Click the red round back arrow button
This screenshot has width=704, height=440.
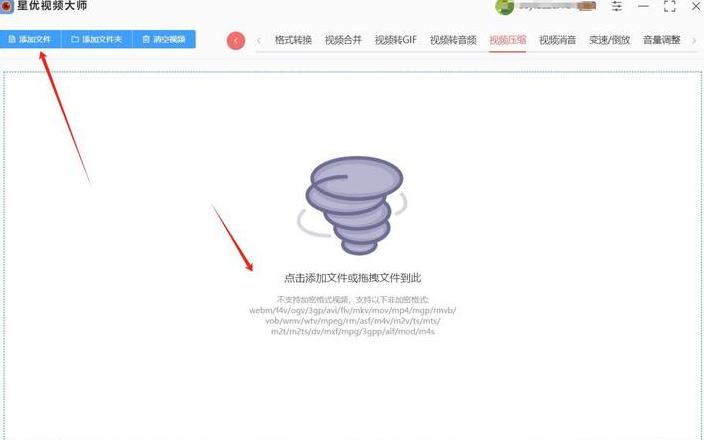(236, 41)
